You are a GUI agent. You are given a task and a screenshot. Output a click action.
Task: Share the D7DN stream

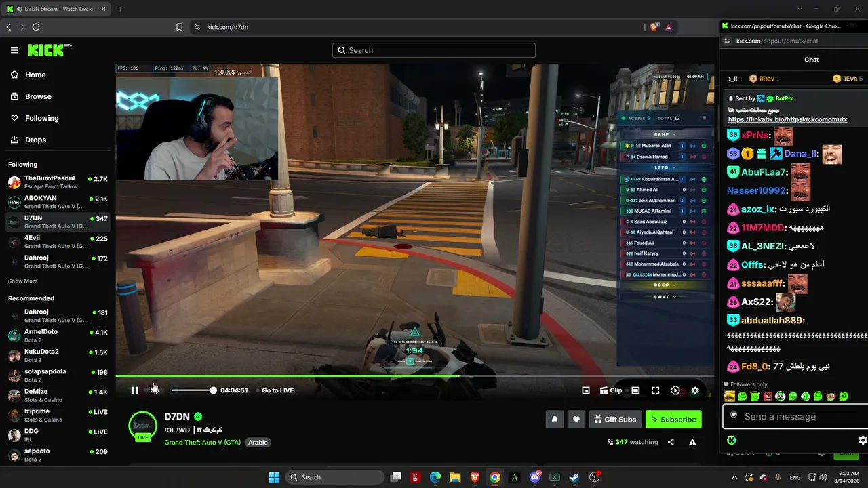coord(671,442)
